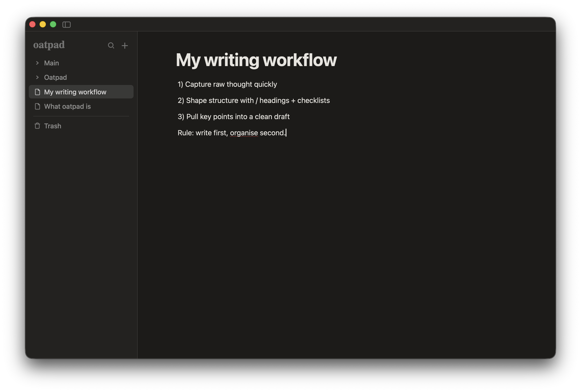581x392 pixels.
Task: Click the green full-screen traffic light
Action: (x=53, y=24)
